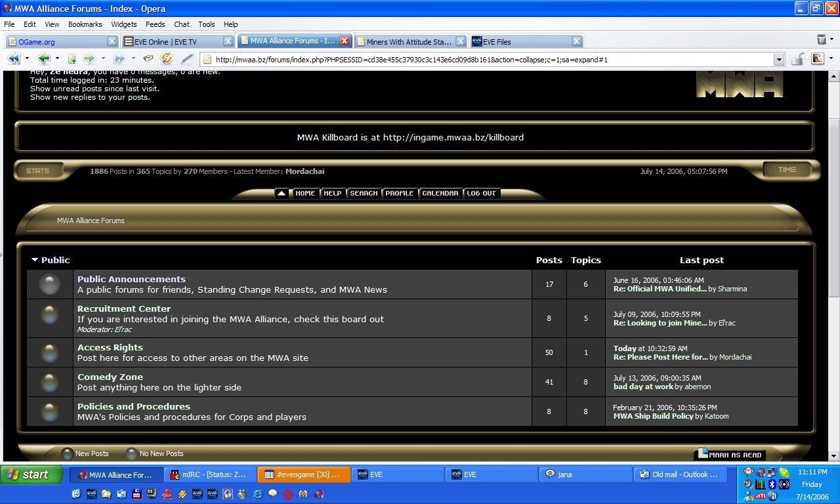The image size is (840, 504).
Task: Switch to the #eveogame taskbar window
Action: click(x=303, y=474)
